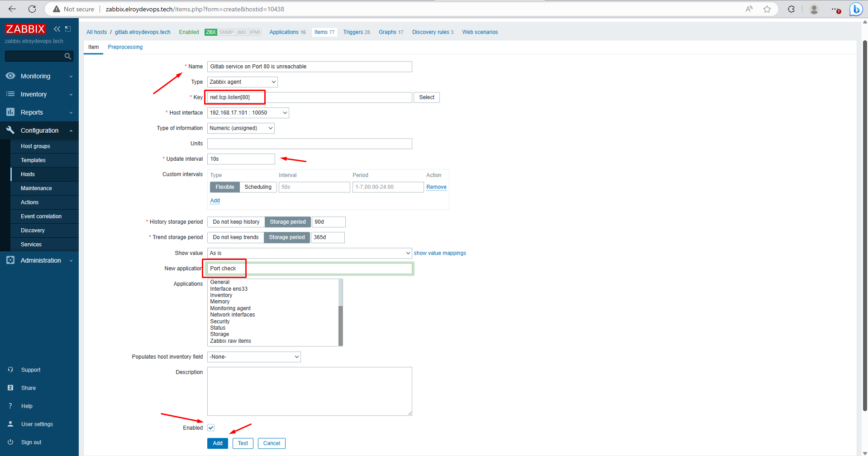The width and height of the screenshot is (868, 456).
Task: Open the read aloud icon in address bar
Action: pos(749,9)
